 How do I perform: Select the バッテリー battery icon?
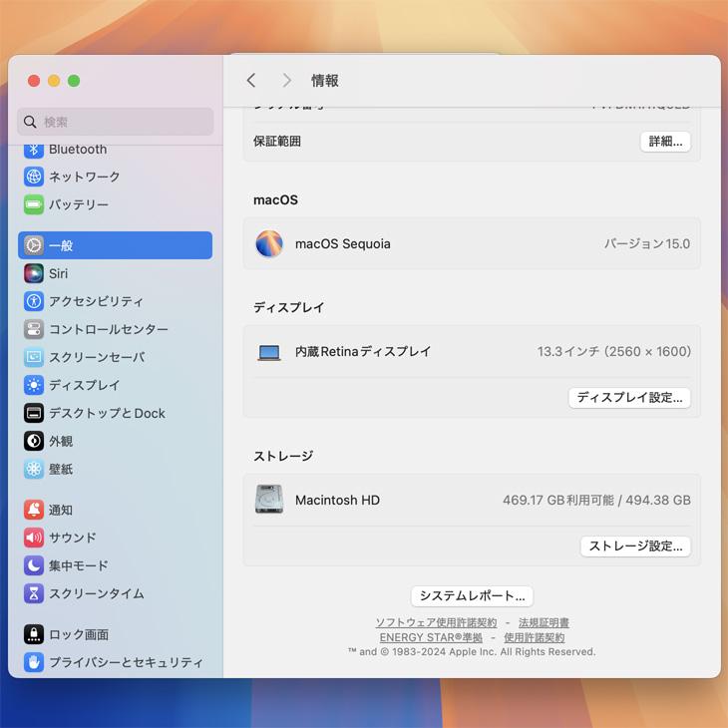pos(34,204)
